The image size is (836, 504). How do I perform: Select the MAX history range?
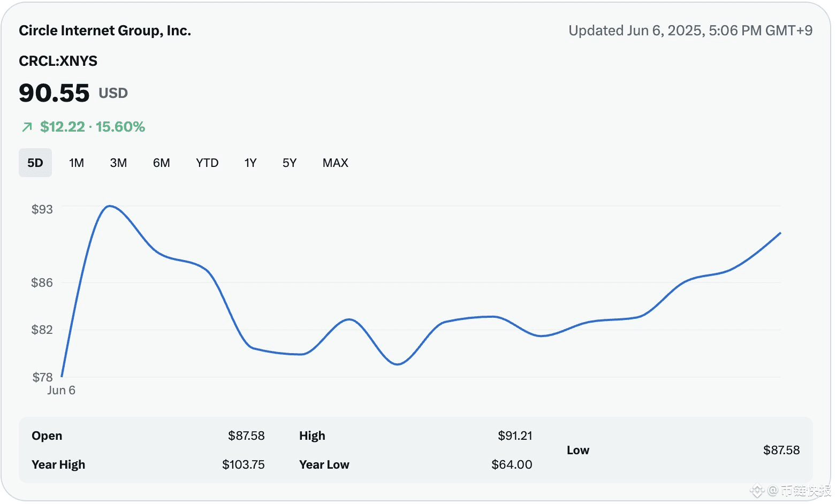pos(335,163)
